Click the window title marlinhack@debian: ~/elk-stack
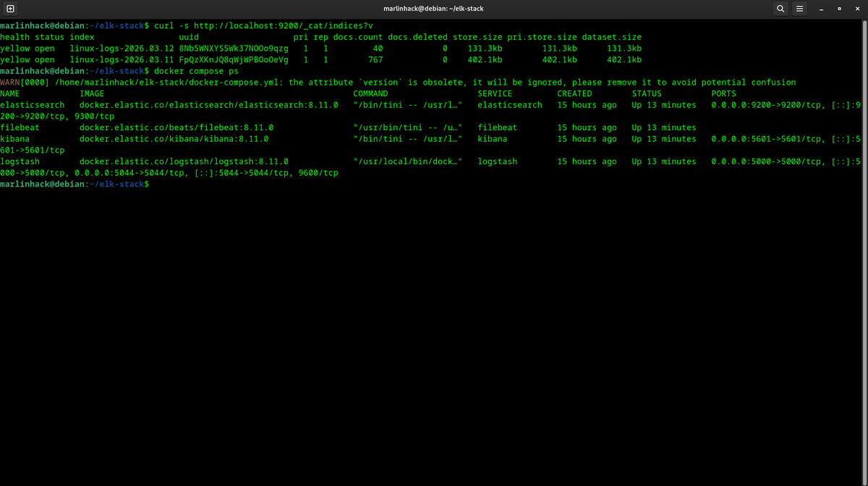The width and height of the screenshot is (868, 486). [434, 9]
